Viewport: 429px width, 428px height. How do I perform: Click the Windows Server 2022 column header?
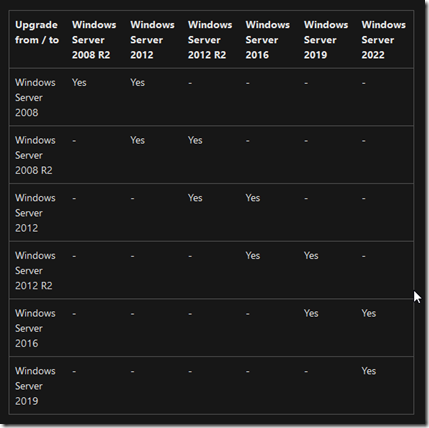coord(384,40)
